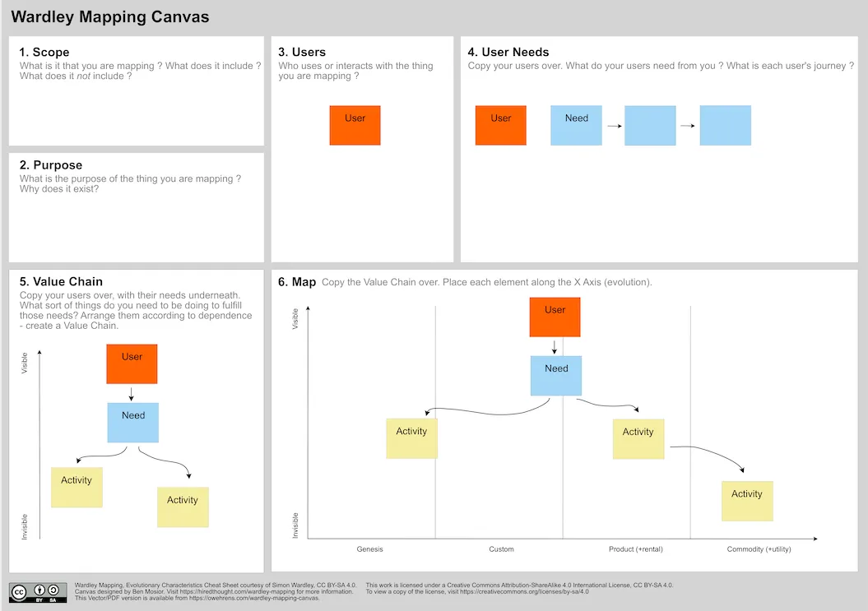Select the Activity note in Product column
868x611 pixels.
(x=638, y=439)
